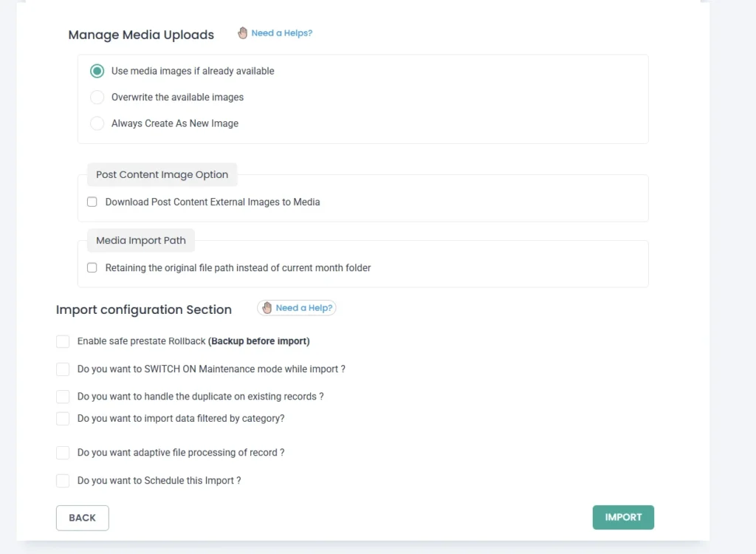Open the 'Need a Helps?' link
Viewport: 756px width, 554px height.
pyautogui.click(x=281, y=33)
